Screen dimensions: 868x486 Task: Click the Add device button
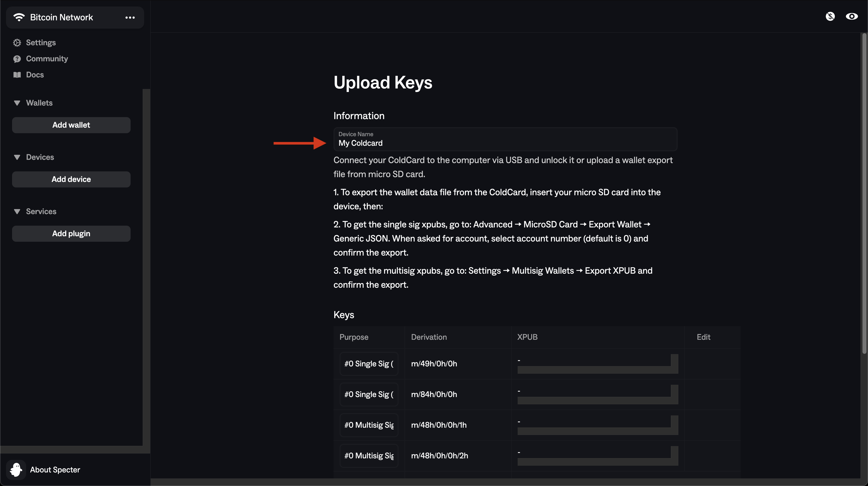pyautogui.click(x=71, y=179)
